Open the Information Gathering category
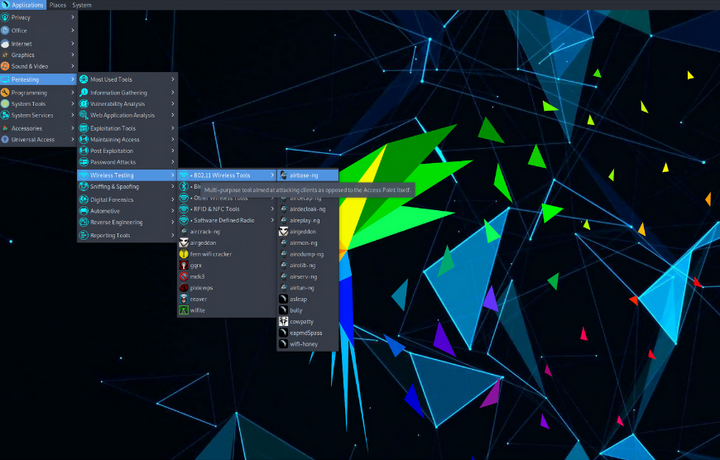 (x=120, y=92)
